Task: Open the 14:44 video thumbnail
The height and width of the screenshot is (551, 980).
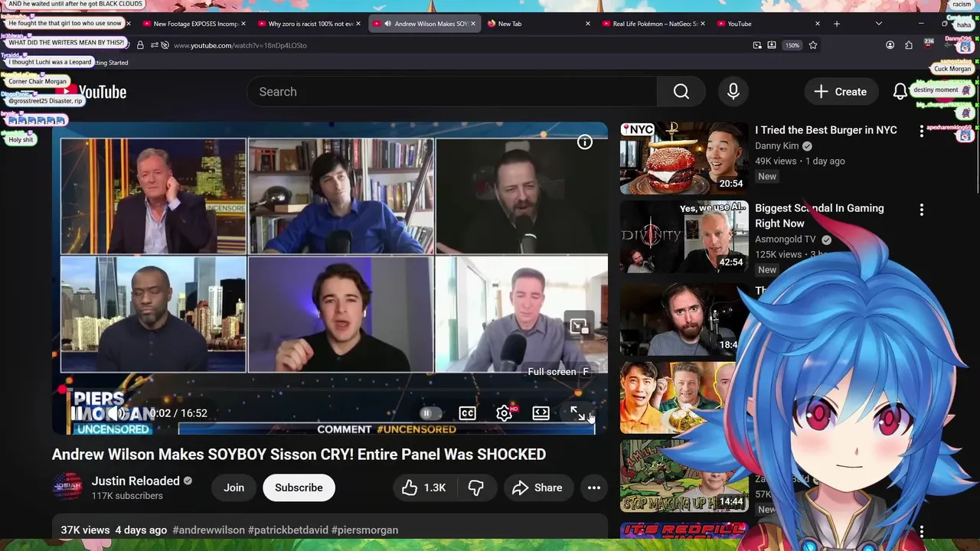Action: (x=684, y=475)
